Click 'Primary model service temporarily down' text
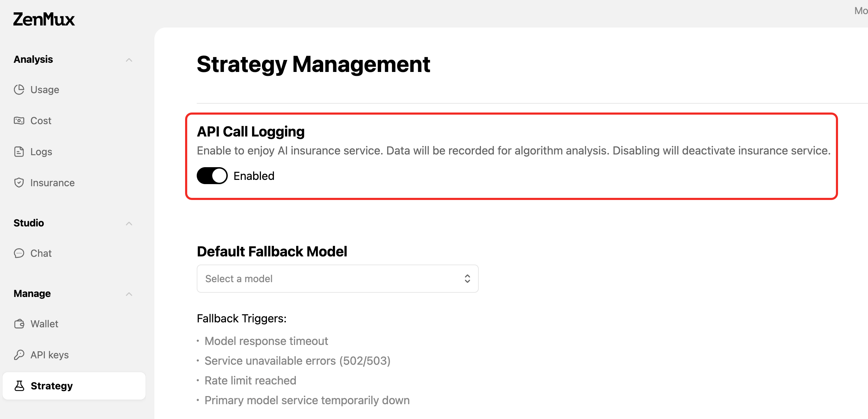This screenshot has width=868, height=419. pos(307,400)
